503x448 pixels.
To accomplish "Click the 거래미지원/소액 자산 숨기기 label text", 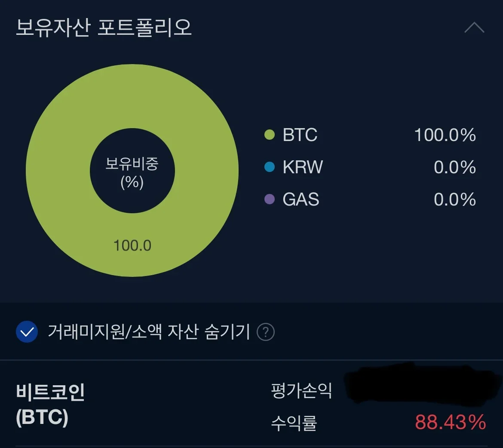I will [149, 332].
